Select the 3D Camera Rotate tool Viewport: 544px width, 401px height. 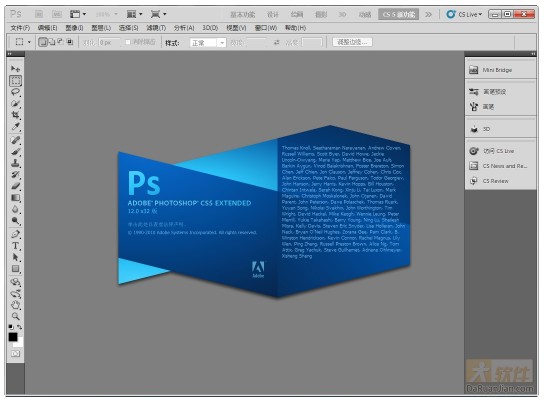[x=15, y=293]
